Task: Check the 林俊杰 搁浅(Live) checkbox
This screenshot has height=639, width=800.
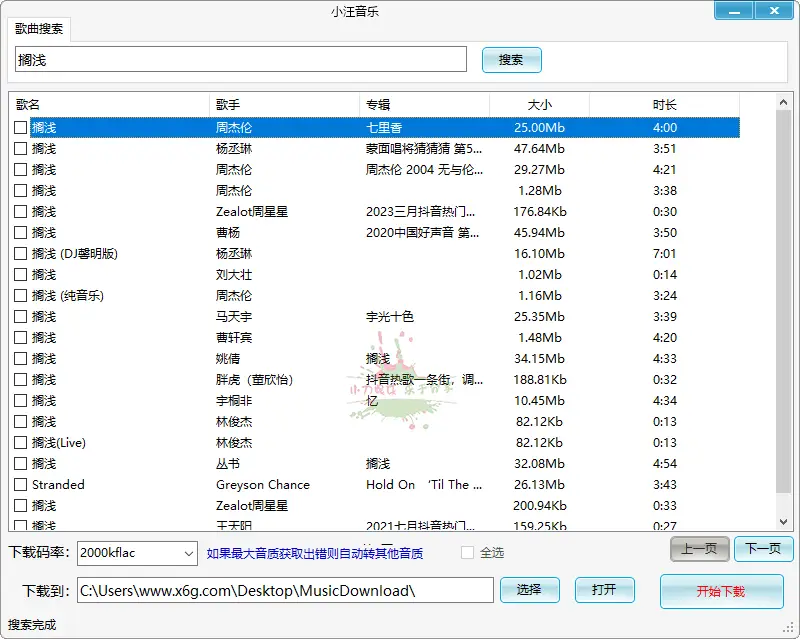Action: [19, 442]
